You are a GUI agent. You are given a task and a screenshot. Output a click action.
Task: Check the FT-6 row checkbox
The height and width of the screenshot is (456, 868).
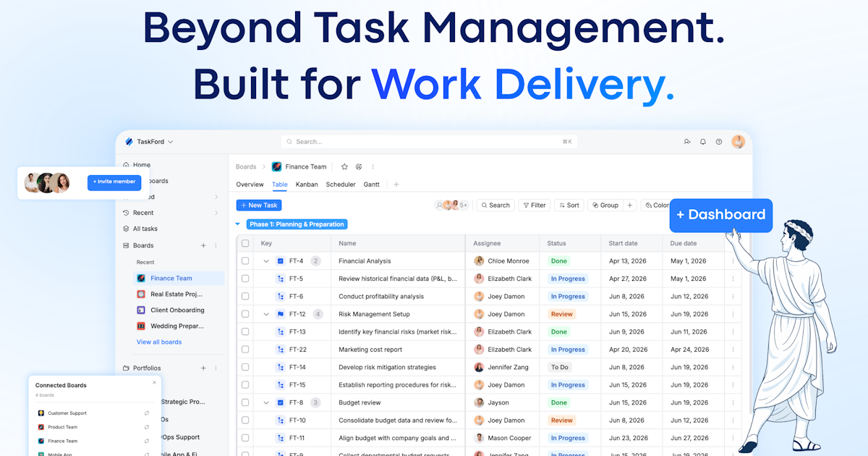[245, 296]
